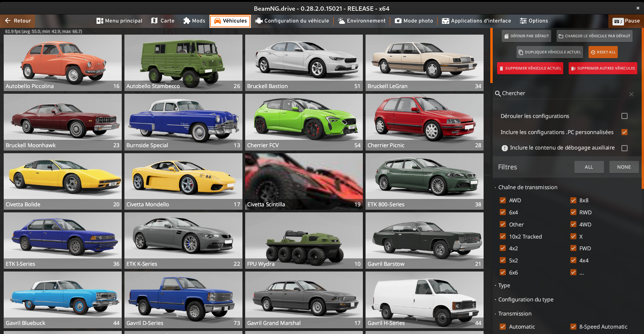The image size is (644, 334).
Task: Open the Menu principal tab
Action: pyautogui.click(x=119, y=21)
